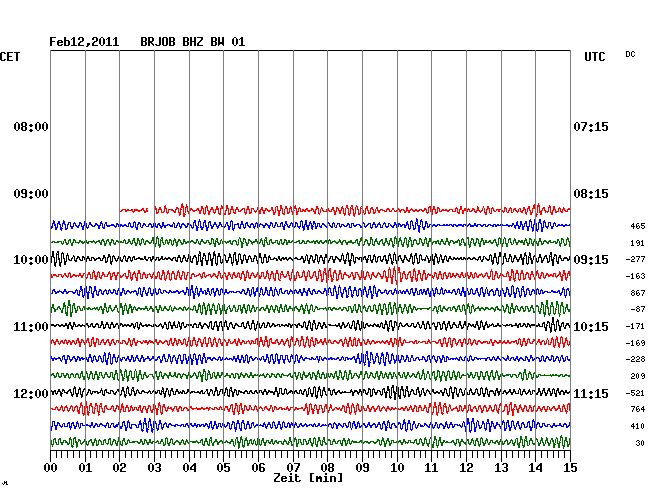Click the Zeit [min] axis title
The height and width of the screenshot is (494, 650).
(x=308, y=478)
